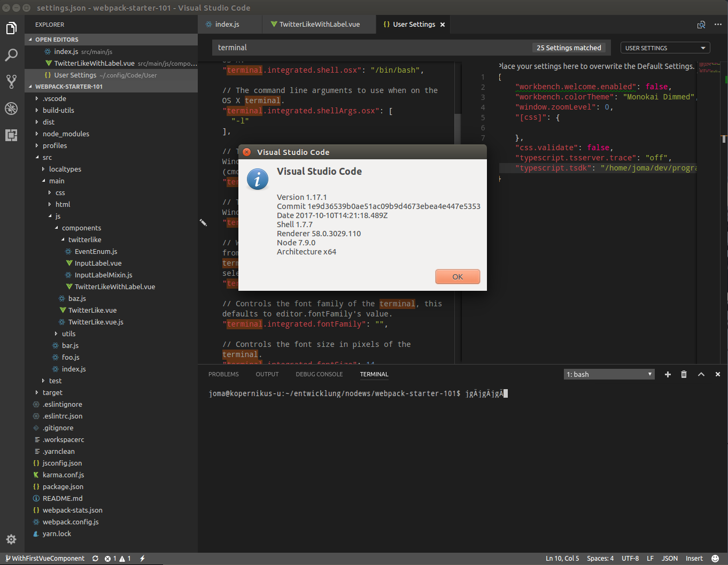Maximize the panel with the up chevron

pyautogui.click(x=701, y=374)
